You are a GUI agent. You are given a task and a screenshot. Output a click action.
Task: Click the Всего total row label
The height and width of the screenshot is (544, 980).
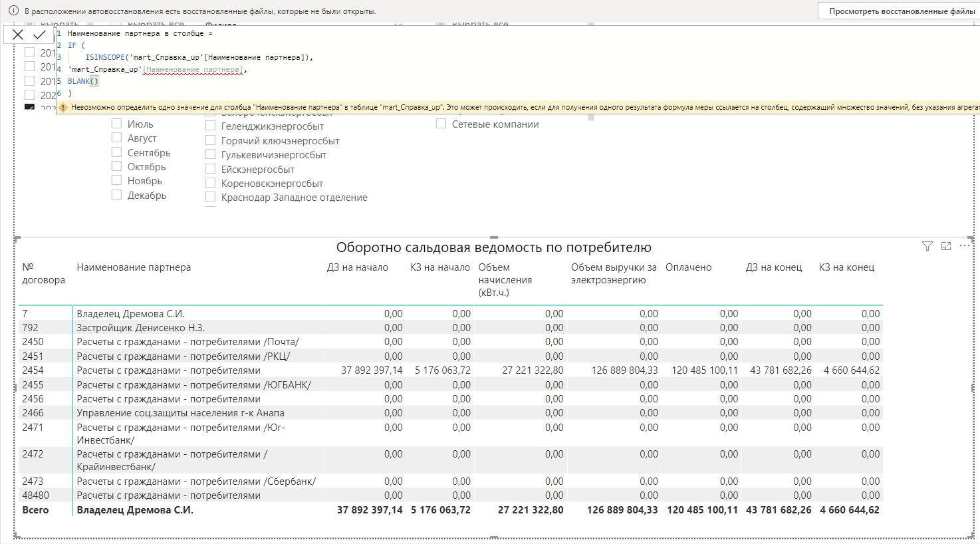tap(36, 510)
